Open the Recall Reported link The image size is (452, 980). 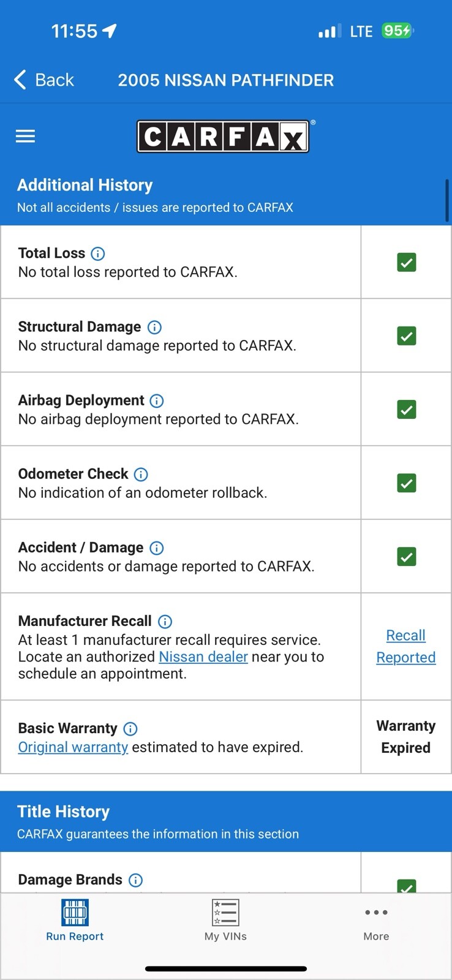pos(406,646)
